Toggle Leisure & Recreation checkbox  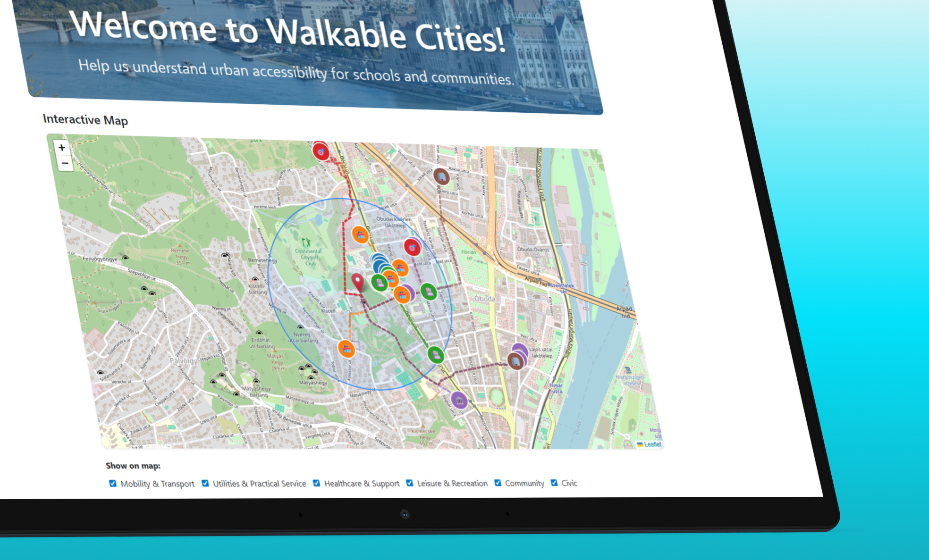tap(410, 483)
